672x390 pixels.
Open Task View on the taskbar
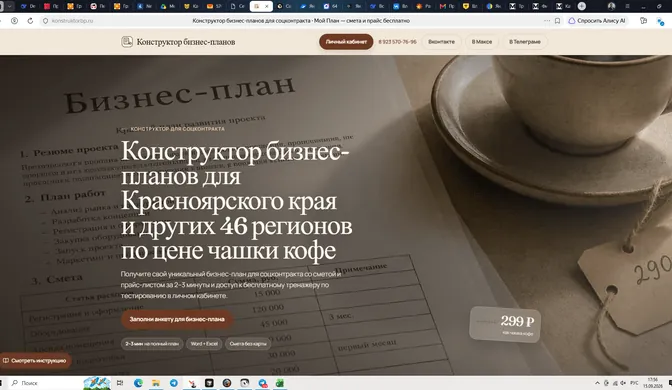click(120, 383)
